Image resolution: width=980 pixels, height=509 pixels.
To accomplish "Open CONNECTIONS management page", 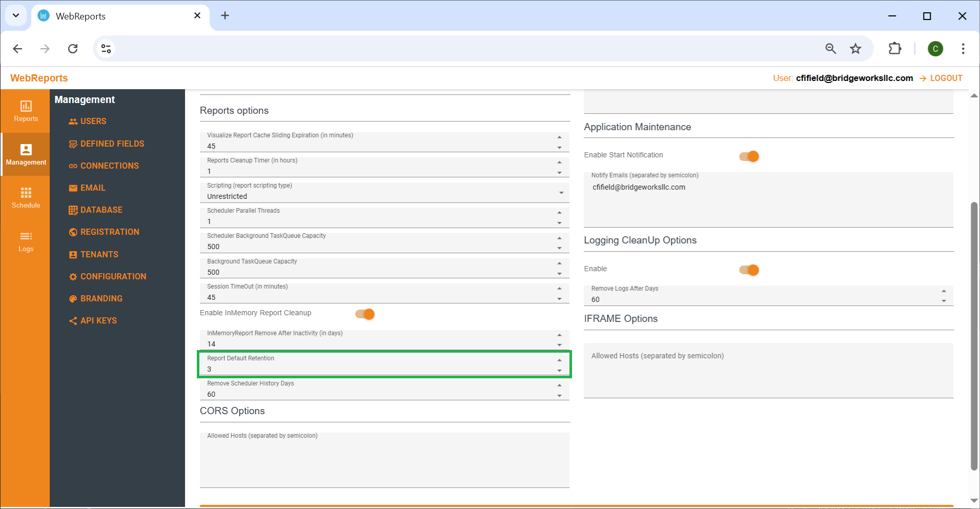I will click(110, 166).
